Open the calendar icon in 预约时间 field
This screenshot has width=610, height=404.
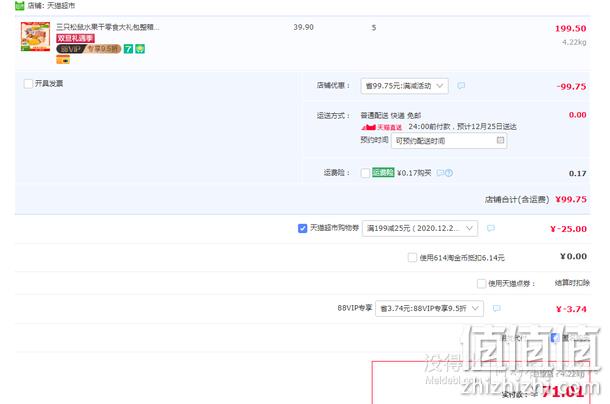coord(500,140)
